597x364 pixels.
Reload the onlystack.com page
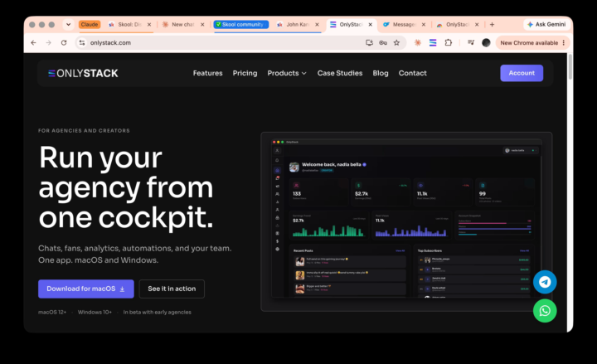[x=64, y=42]
